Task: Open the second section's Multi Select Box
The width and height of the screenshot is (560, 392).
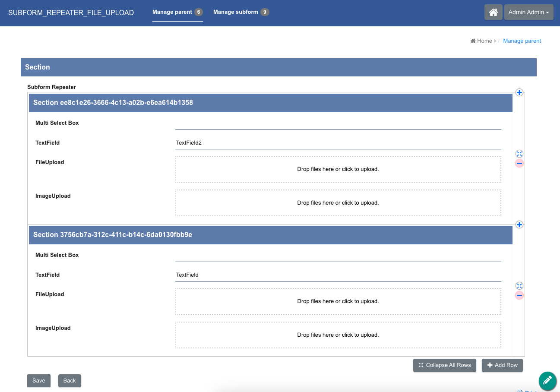Action: tap(338, 256)
